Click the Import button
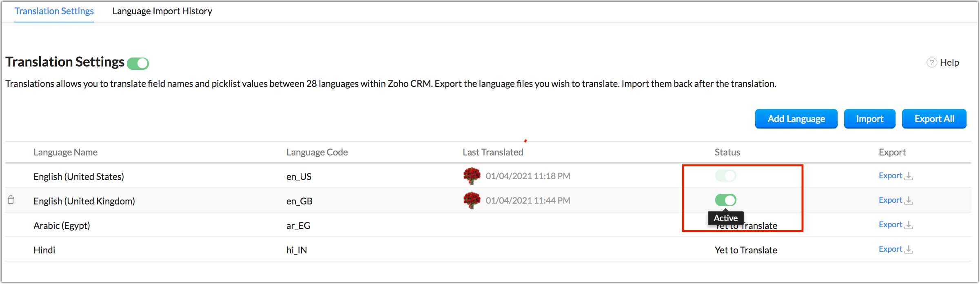The height and width of the screenshot is (284, 980). click(x=869, y=119)
